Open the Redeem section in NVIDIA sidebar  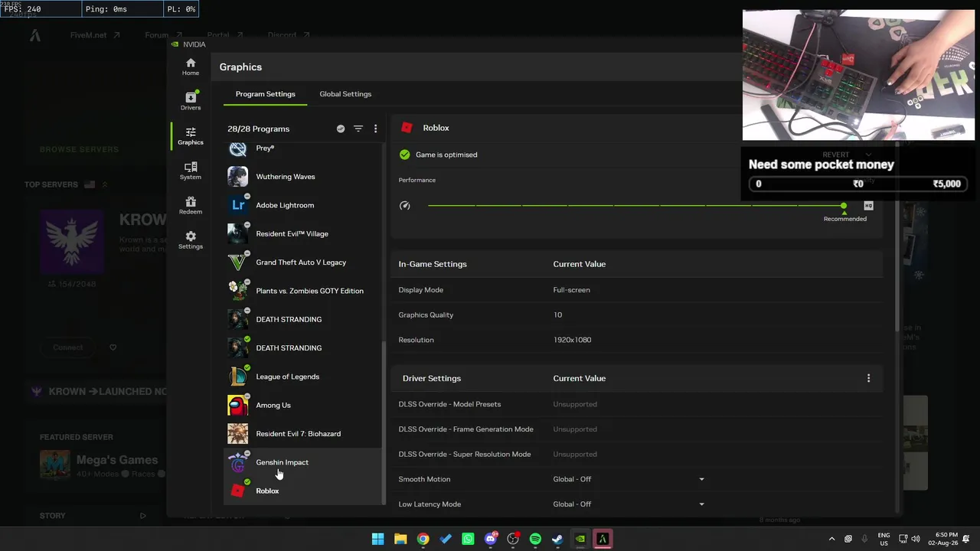(191, 205)
